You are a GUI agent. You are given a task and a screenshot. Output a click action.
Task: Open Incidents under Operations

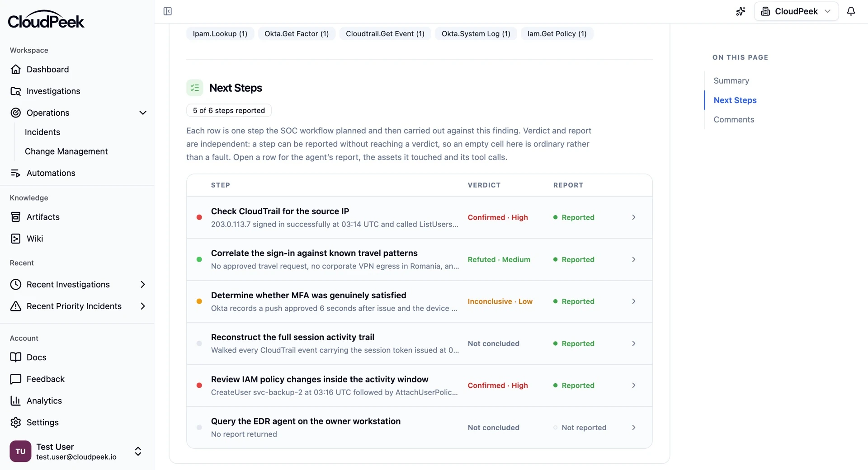[42, 132]
